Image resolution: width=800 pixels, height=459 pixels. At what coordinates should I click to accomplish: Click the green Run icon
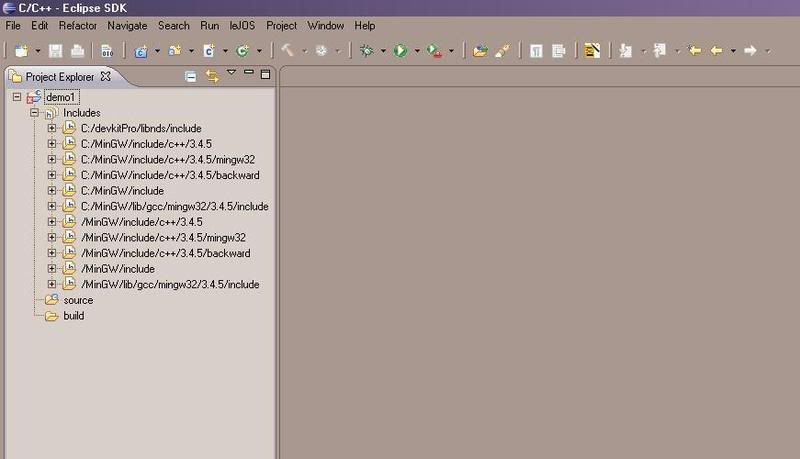(x=401, y=50)
